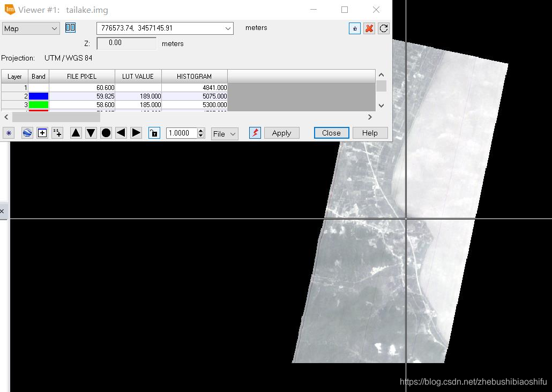Click the LUT VALUE column header
This screenshot has width=552, height=392.
[x=138, y=77]
